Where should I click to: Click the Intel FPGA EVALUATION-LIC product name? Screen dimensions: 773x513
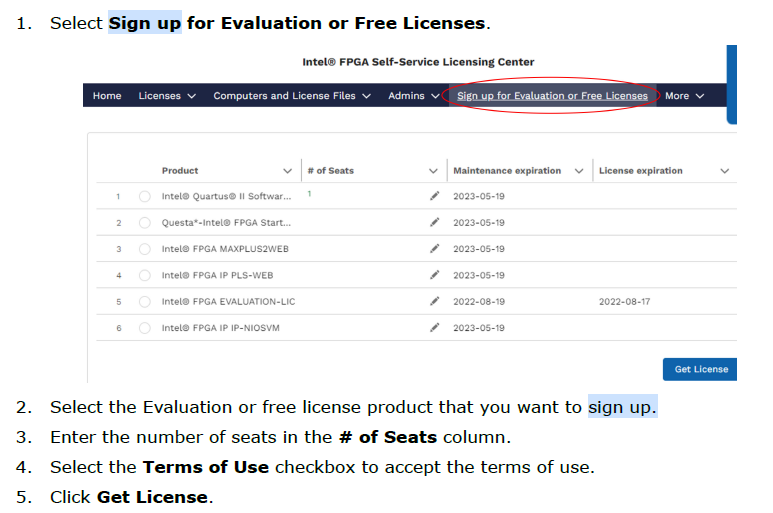[x=228, y=302]
